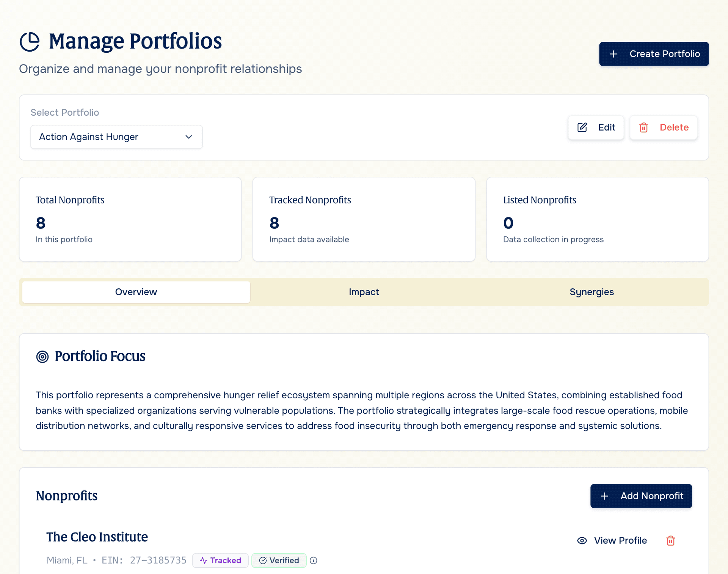Click the plus icon on Add Nonprofit
The image size is (728, 574).
click(604, 496)
